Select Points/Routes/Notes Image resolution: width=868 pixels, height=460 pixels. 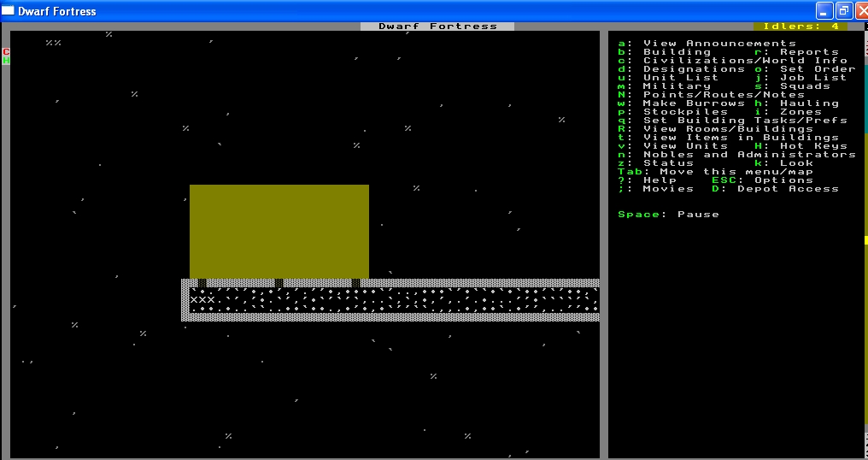[712, 95]
